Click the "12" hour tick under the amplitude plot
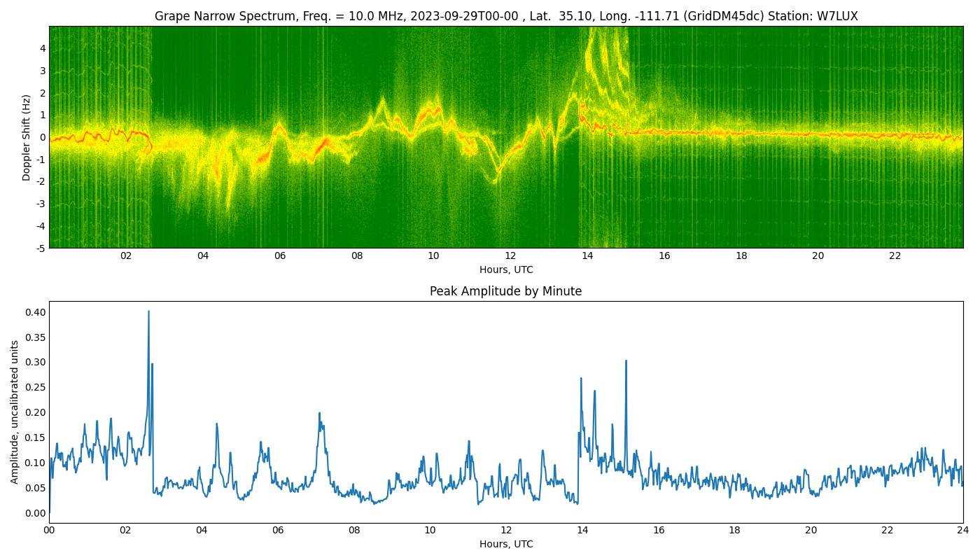980x560 pixels. point(506,531)
